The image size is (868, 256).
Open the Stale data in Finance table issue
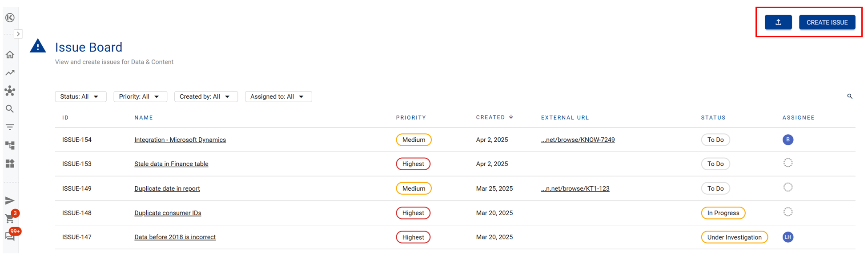[171, 164]
